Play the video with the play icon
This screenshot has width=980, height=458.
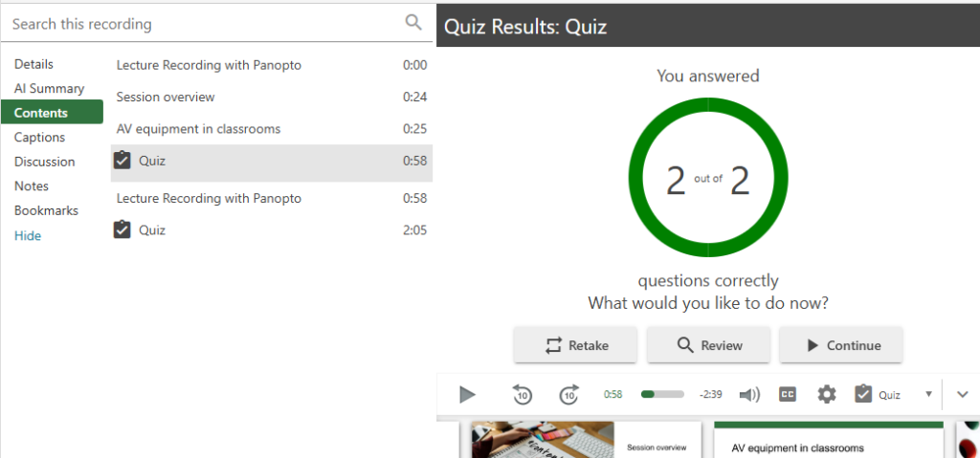coord(467,395)
